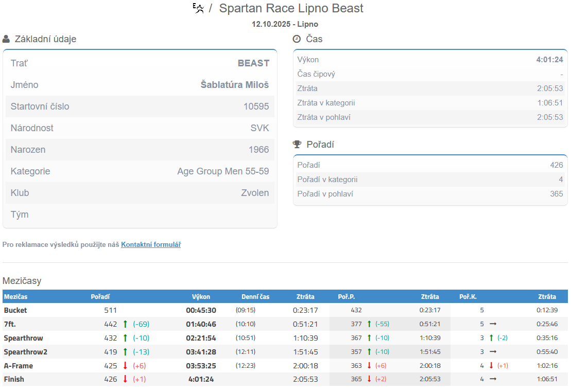Click the runner icon beside the race title
This screenshot has height=392, width=571.
coord(198,8)
